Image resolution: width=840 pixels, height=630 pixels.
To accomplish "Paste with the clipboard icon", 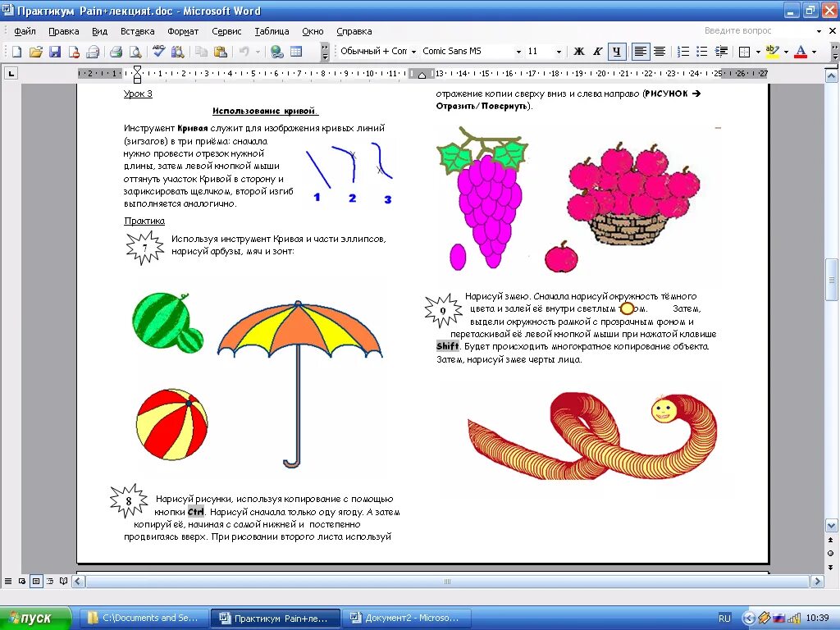I will pyautogui.click(x=220, y=52).
